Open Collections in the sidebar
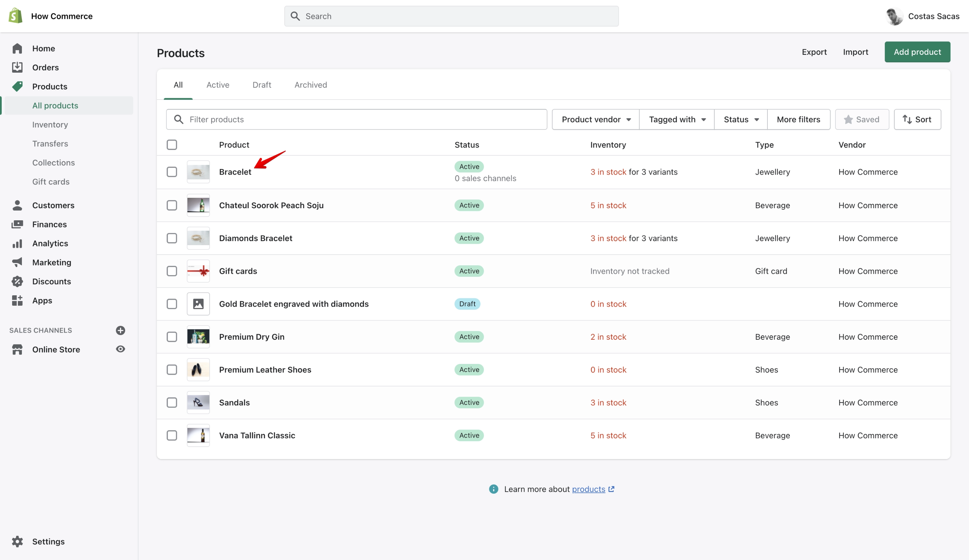 point(53,162)
